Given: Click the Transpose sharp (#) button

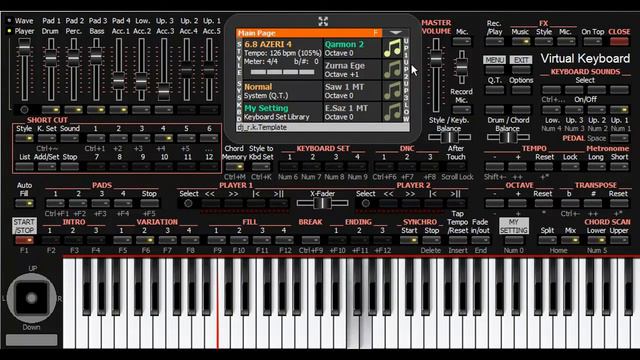Looking at the screenshot, I should pyautogui.click(x=592, y=203).
